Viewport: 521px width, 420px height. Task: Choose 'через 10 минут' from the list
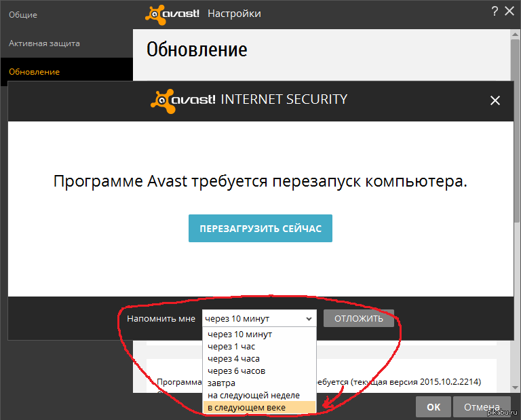(239, 335)
